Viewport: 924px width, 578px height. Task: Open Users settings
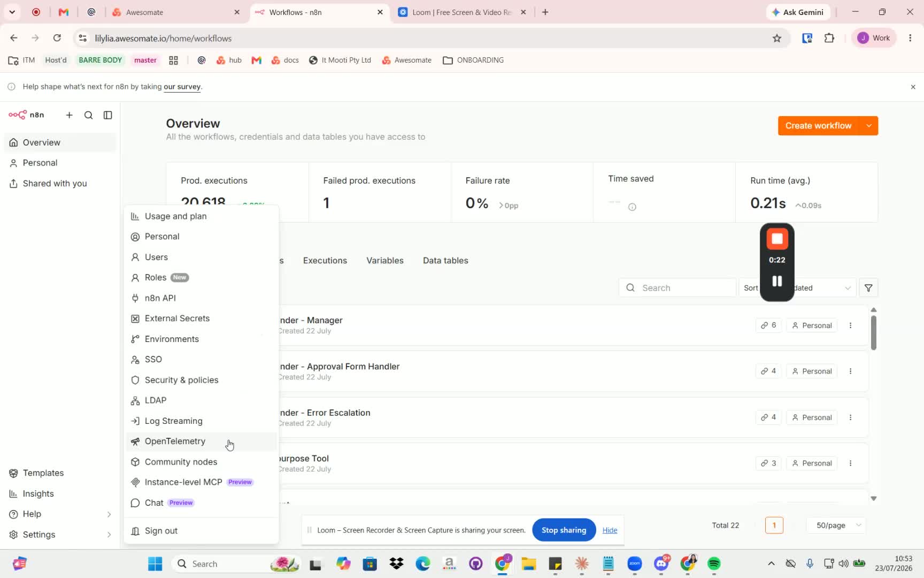click(x=201, y=257)
